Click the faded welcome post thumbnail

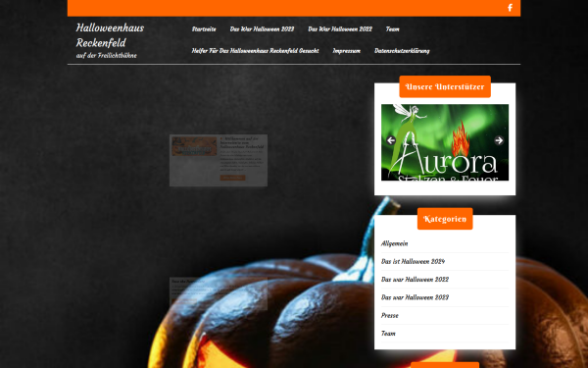[x=194, y=146]
